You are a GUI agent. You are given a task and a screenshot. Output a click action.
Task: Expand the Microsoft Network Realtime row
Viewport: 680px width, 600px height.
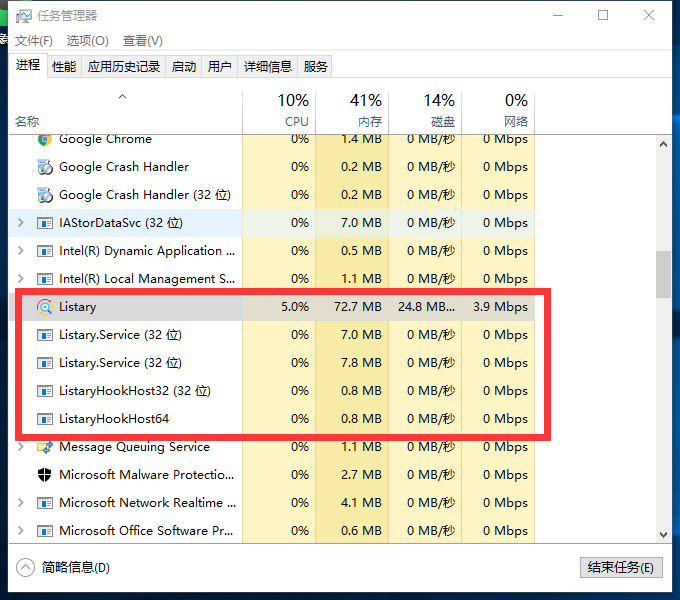(x=20, y=502)
